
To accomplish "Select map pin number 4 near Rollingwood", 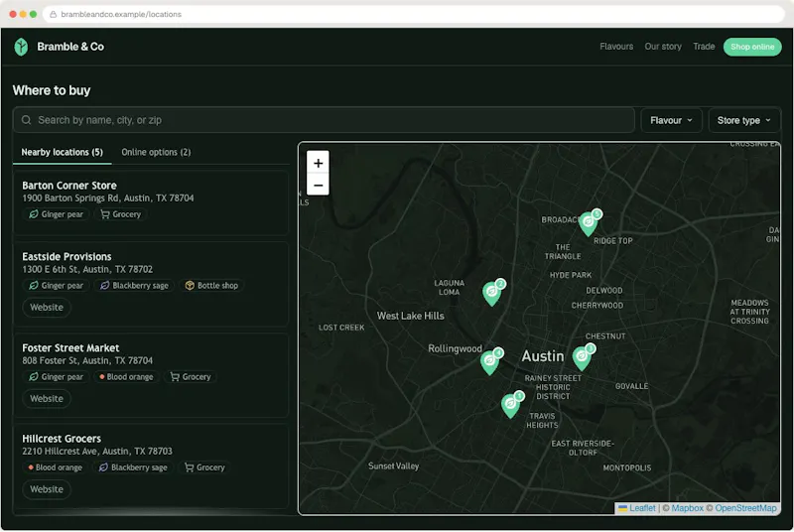I will tap(490, 361).
